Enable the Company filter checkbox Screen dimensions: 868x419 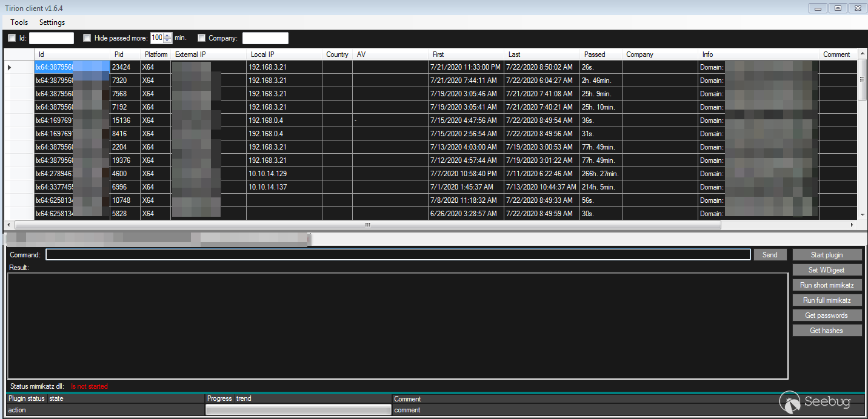coord(201,38)
